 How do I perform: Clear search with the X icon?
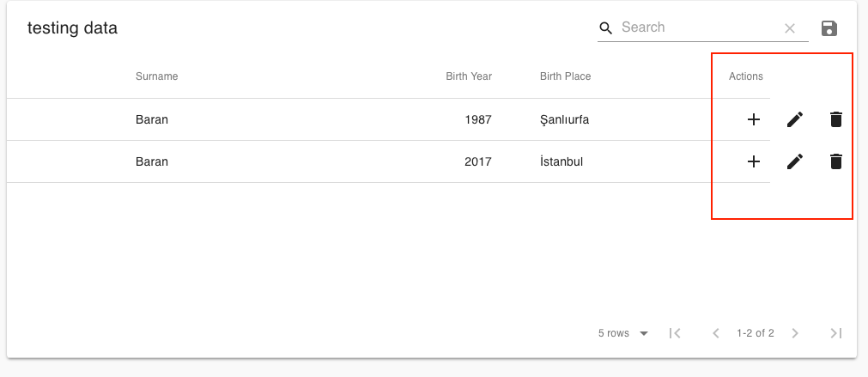click(790, 28)
